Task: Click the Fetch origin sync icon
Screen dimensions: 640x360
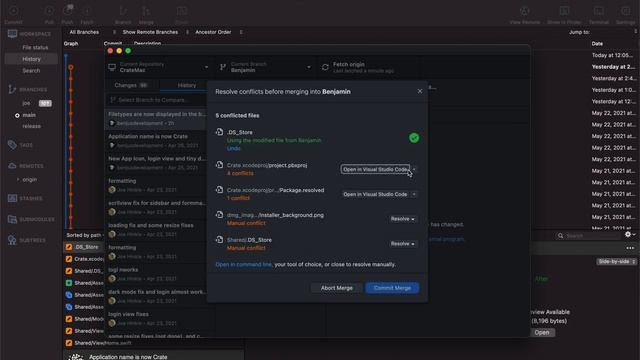Action: tap(325, 67)
